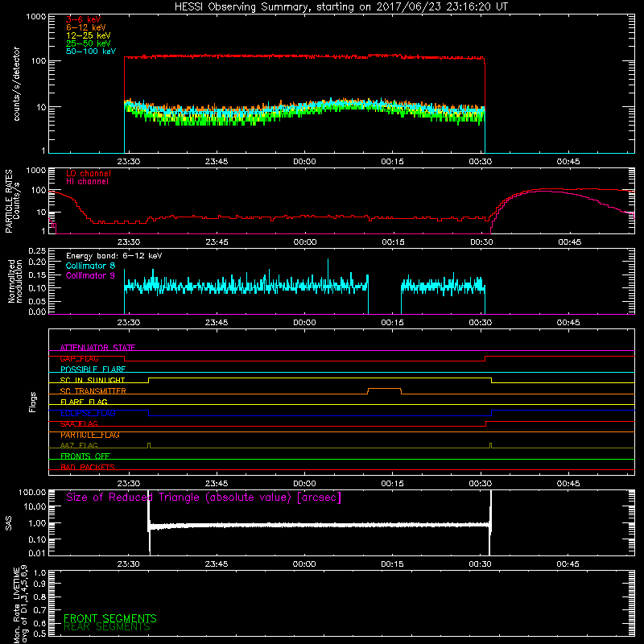This screenshot has height=644, width=644.
Task: Click the olive AAZ_FLAG label
Action: tap(79, 445)
